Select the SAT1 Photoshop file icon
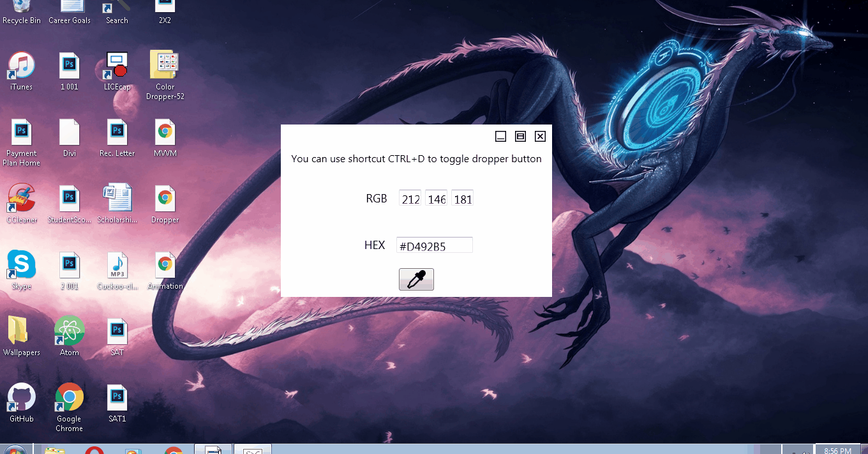Screen dimensions: 868x454 click(117, 404)
